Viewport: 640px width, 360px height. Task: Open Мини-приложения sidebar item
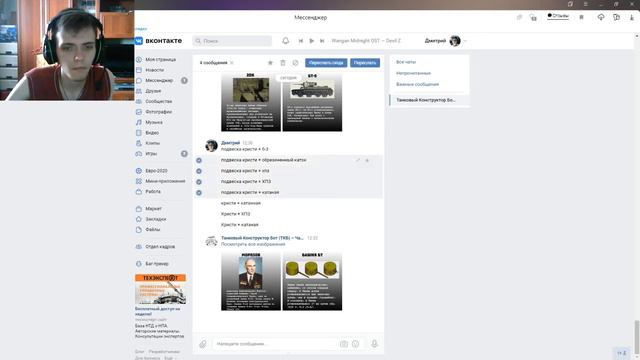tap(165, 181)
